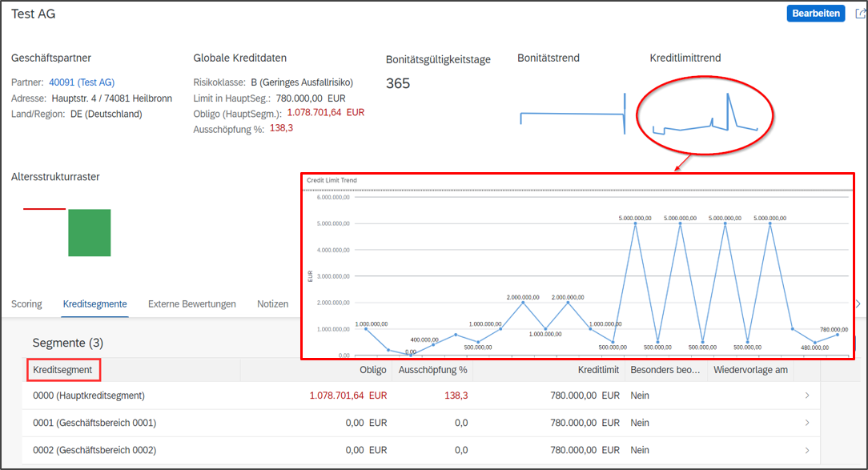Viewport: 868px width, 470px height.
Task: Select the Externe Bewertungen tab
Action: click(x=191, y=303)
